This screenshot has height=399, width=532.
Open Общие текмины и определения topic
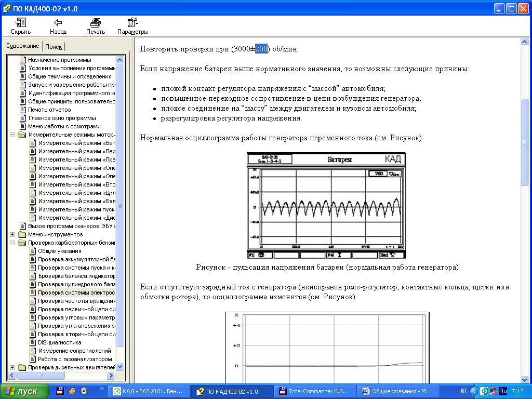tap(70, 76)
